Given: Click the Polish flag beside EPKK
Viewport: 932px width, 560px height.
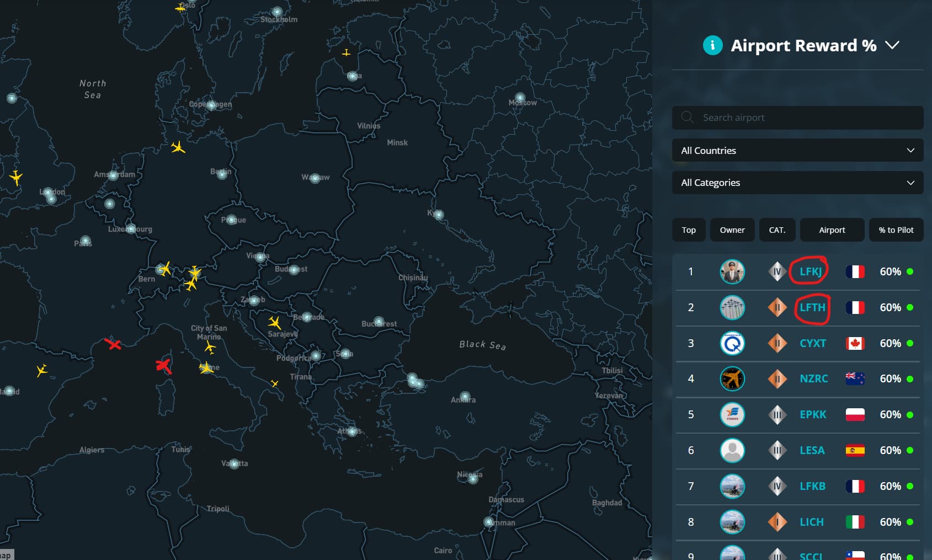Looking at the screenshot, I should pyautogui.click(x=855, y=415).
